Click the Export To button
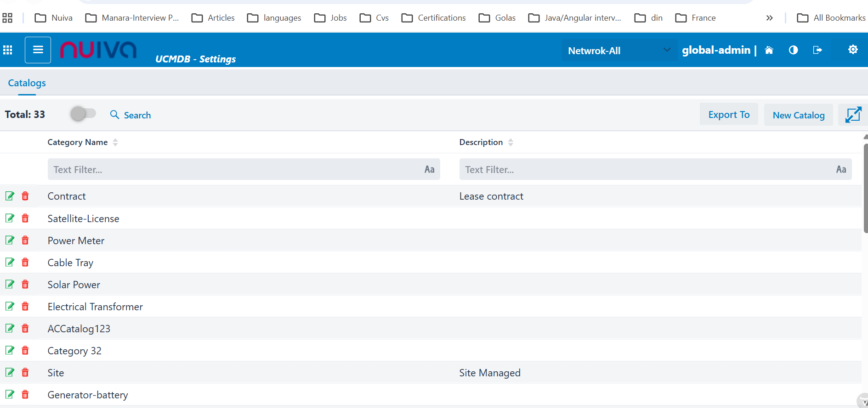This screenshot has height=408, width=868. [x=728, y=115]
